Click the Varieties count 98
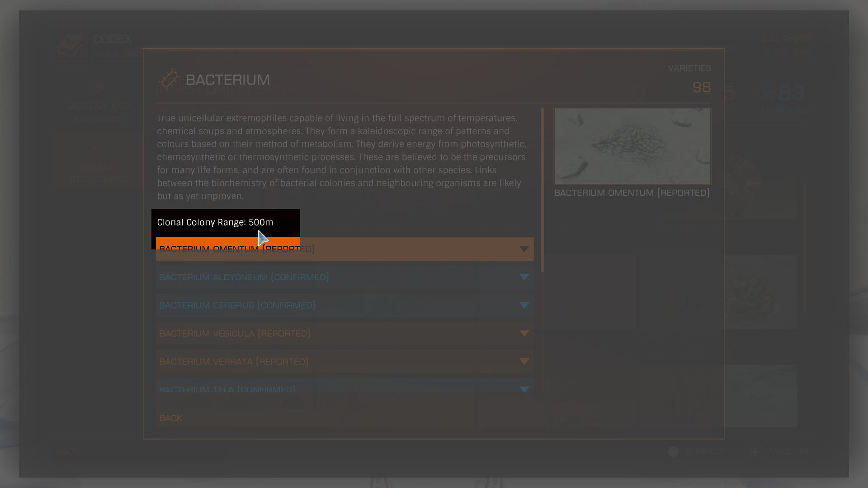Viewport: 868px width, 488px height. point(701,87)
